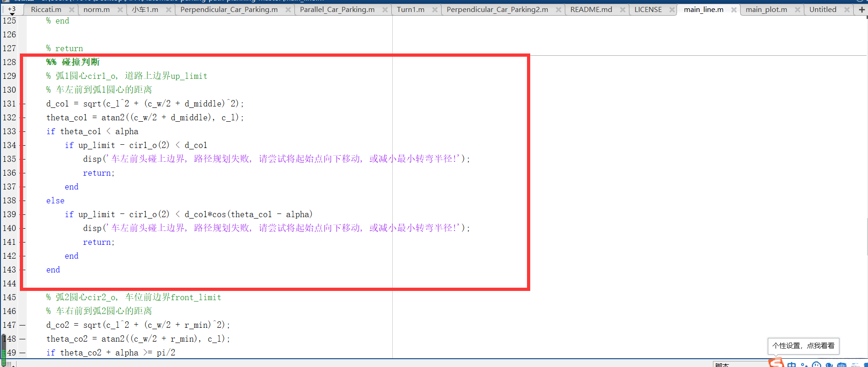868x367 pixels.
Task: Click the 'return;' on line 136
Action: 99,173
